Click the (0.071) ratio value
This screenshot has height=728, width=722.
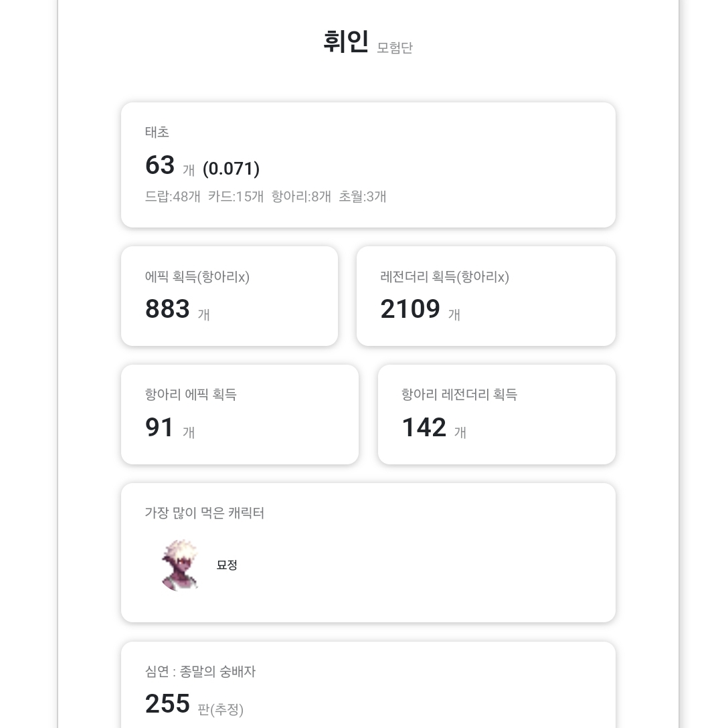(231, 169)
